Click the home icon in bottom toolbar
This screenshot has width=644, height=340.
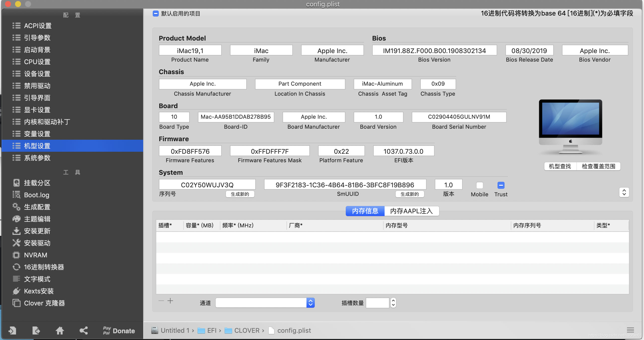point(60,330)
